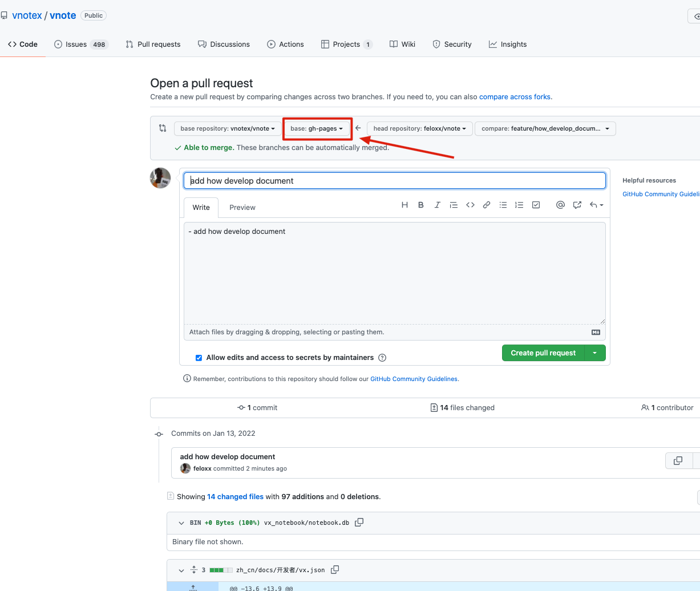
Task: Click the 'Commits on Jan 13, 2022' text
Action: point(213,434)
